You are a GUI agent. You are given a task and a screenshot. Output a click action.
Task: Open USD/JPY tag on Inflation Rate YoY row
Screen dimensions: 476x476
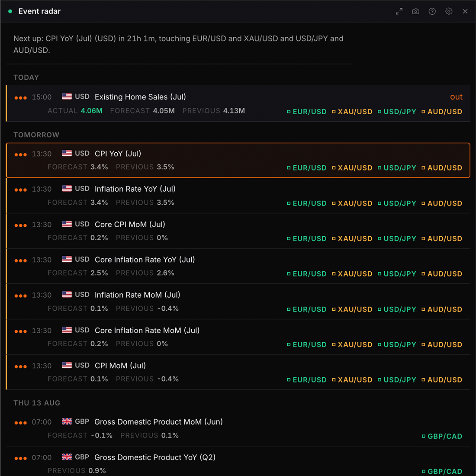pos(397,203)
